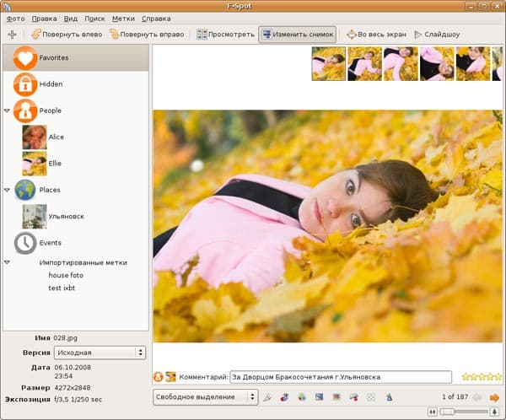Image resolution: width=506 pixels, height=420 pixels.
Task: Toggle the Изменить снимок edit mode button
Action: [297, 35]
